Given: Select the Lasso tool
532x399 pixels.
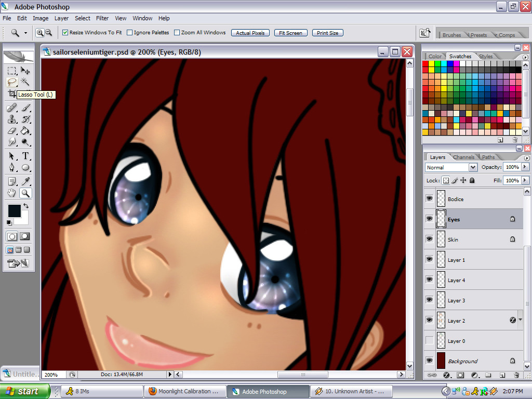Looking at the screenshot, I should [12, 82].
